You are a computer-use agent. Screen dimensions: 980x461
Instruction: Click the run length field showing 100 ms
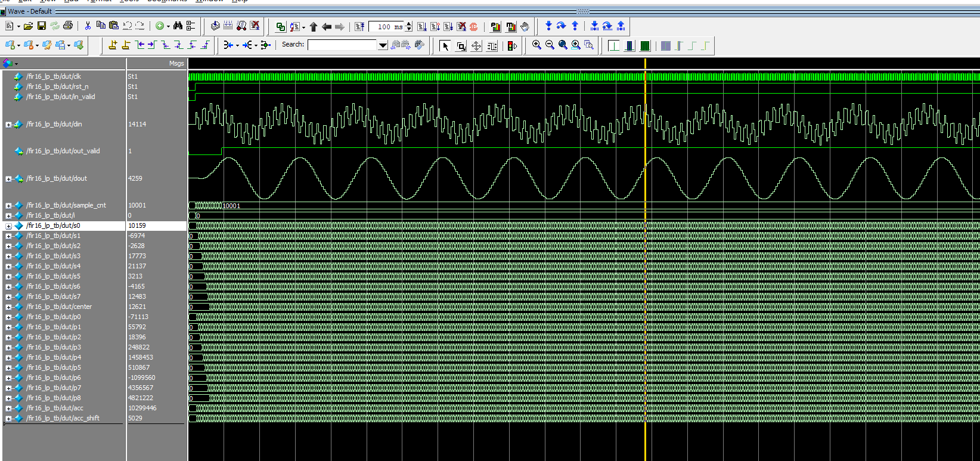tap(386, 27)
